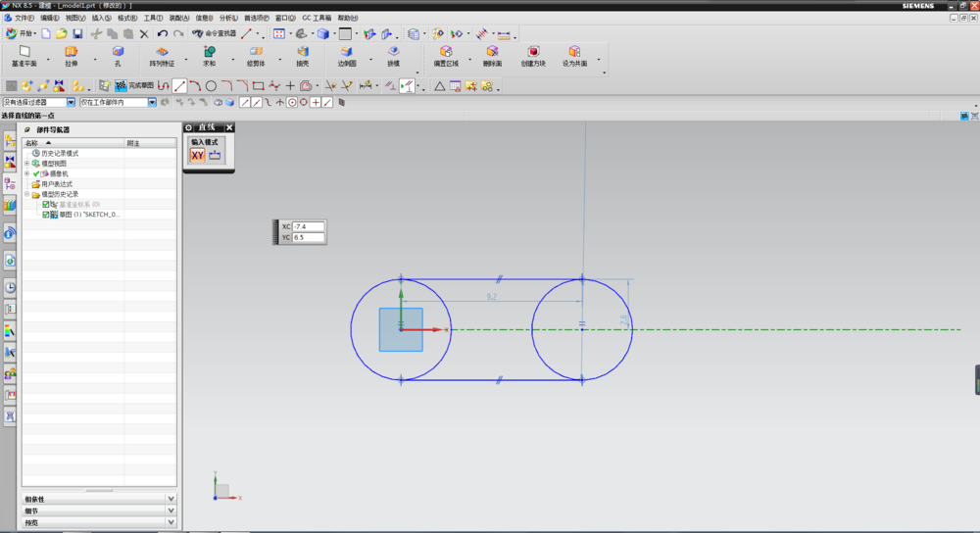Image resolution: width=980 pixels, height=533 pixels.
Task: Click the undo arrow icon
Action: tap(163, 33)
